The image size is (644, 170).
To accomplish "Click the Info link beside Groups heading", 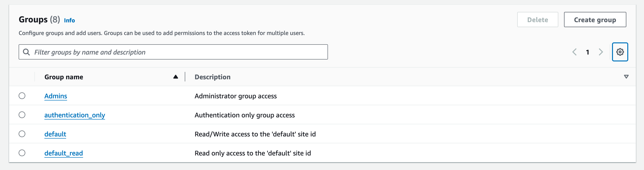I will pyautogui.click(x=69, y=20).
